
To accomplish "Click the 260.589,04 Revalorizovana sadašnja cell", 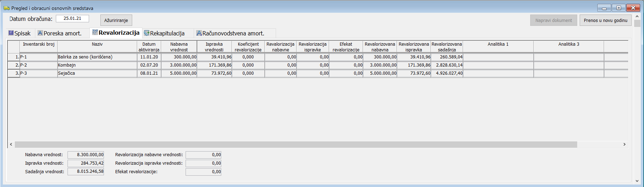I will point(447,57).
